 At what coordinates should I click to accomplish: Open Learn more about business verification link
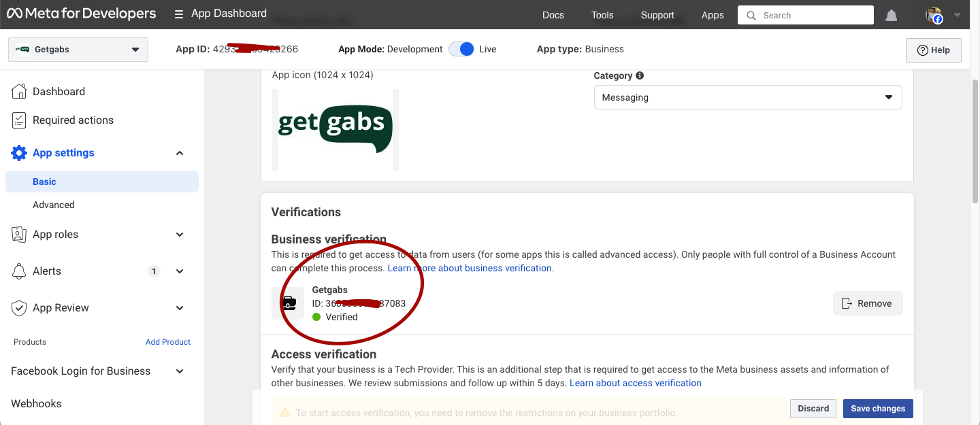coord(470,268)
